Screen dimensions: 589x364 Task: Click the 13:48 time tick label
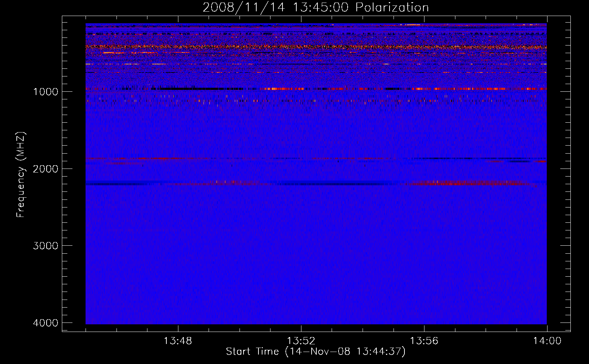pos(178,341)
